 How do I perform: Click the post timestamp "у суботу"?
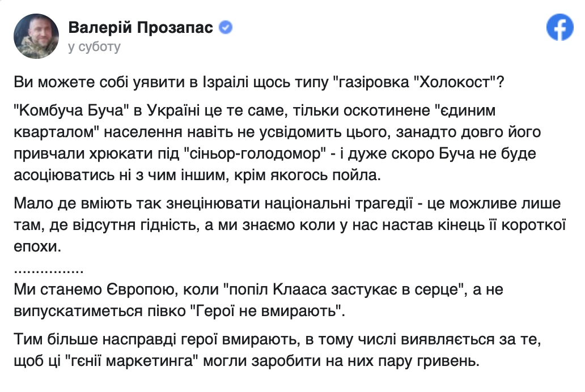[94, 46]
